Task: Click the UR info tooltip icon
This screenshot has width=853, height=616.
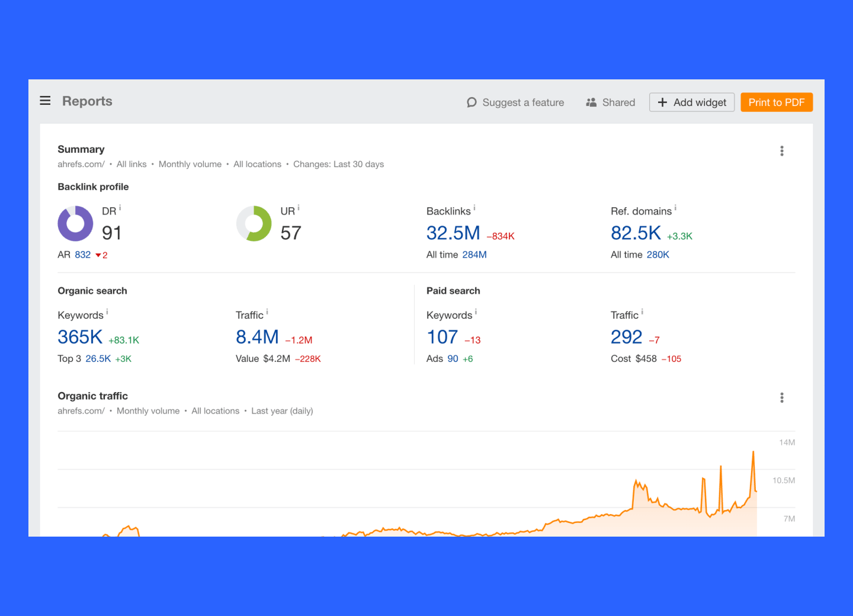Action: point(299,207)
